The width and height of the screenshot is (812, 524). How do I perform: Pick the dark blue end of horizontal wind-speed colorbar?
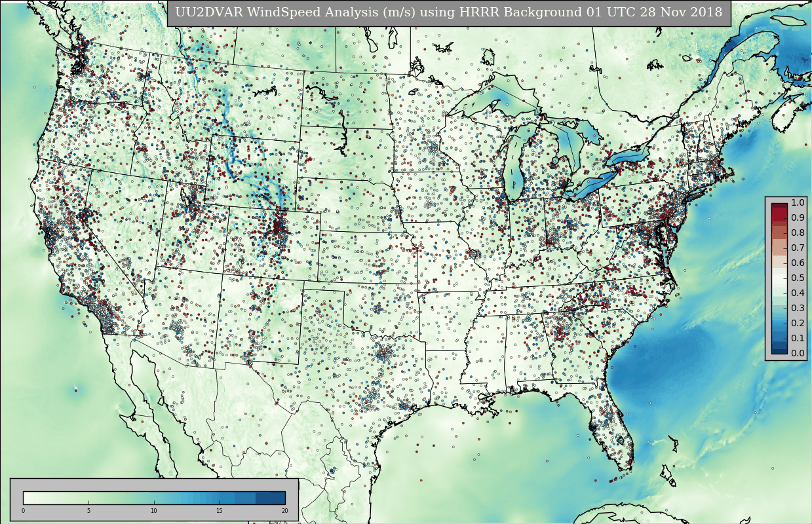270,498
